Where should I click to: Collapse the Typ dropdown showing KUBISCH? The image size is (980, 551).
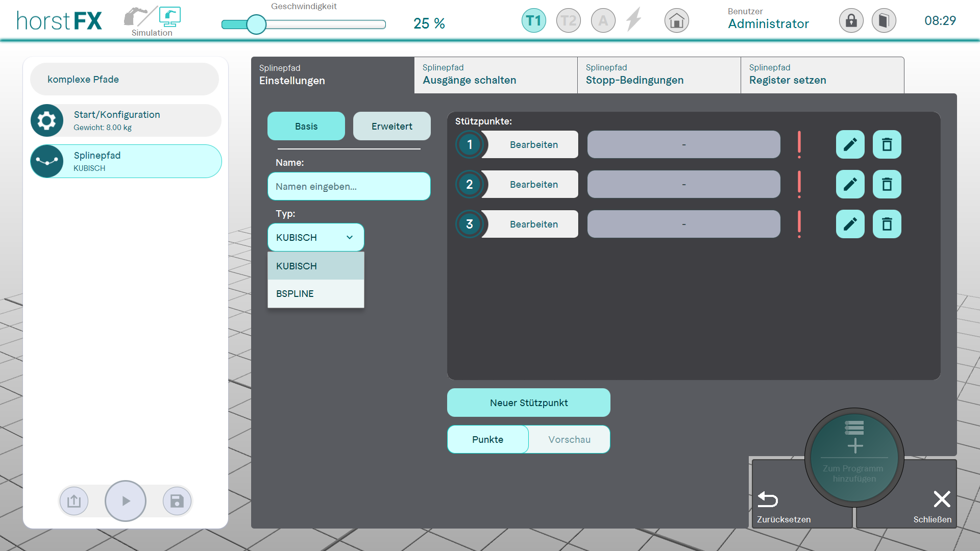click(315, 238)
